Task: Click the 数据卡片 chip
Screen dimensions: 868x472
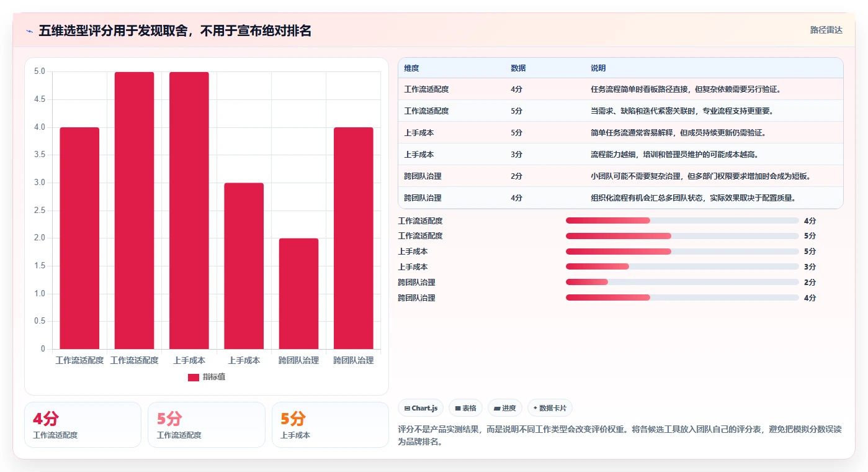Action: coord(550,408)
